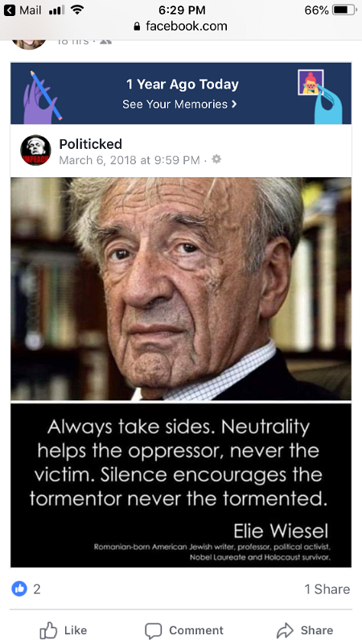View the 2 reactions count
This screenshot has width=362, height=644.
[x=36, y=589]
